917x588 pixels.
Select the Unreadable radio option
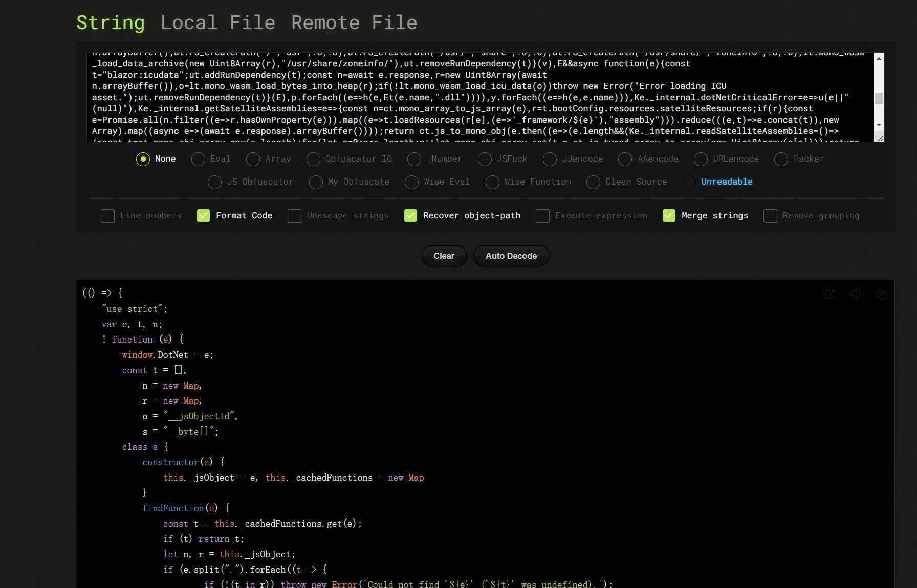pyautogui.click(x=689, y=182)
